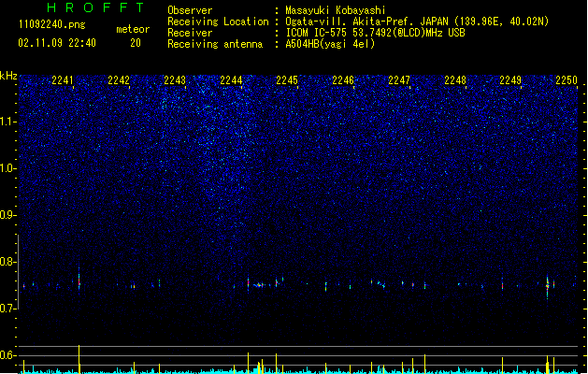
Task: Click the Receiver label
Action: (x=190, y=33)
